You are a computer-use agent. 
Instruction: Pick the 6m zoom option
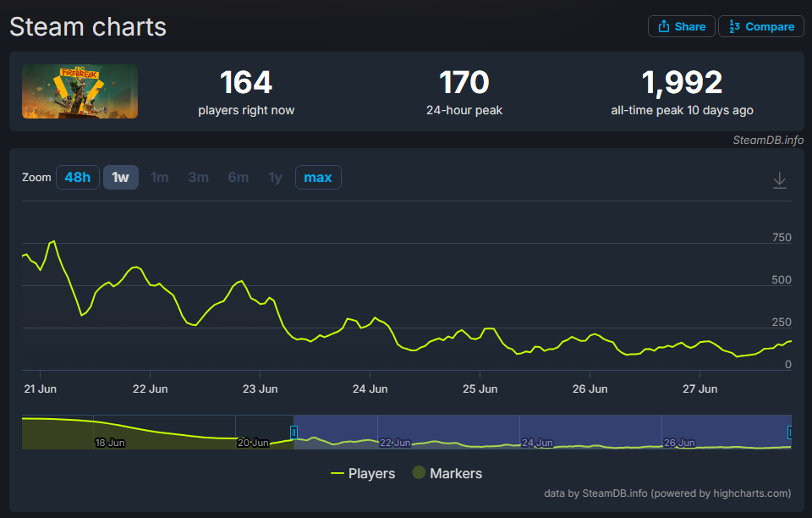click(x=239, y=177)
